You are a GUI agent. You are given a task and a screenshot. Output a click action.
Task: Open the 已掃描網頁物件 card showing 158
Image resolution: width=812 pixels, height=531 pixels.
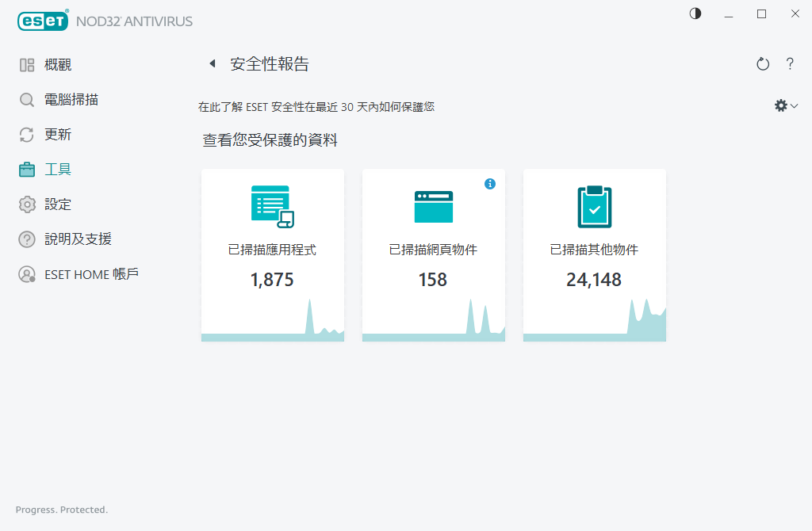(x=433, y=254)
